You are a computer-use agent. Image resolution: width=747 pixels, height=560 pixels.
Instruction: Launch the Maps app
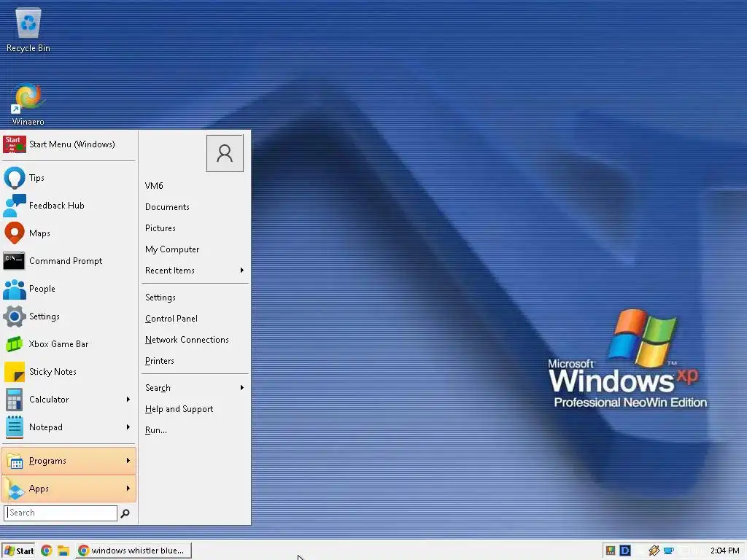(69, 233)
